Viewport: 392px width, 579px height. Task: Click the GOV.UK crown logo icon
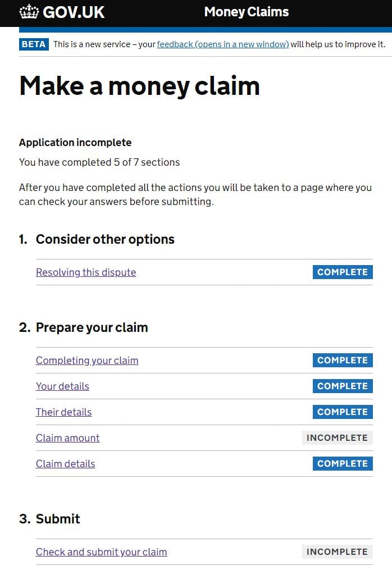[29, 12]
